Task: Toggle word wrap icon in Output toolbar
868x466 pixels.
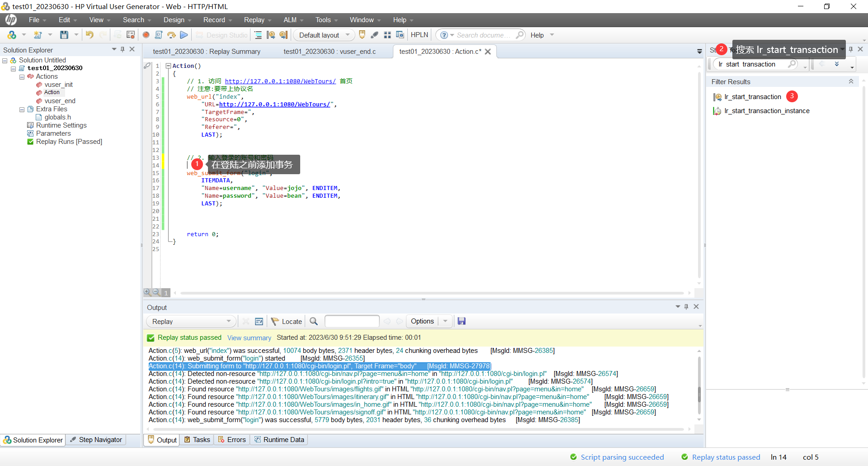Action: coord(259,321)
